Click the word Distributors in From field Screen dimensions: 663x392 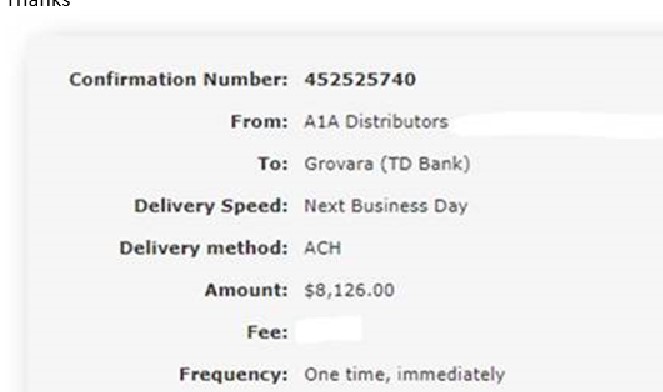[x=397, y=122]
